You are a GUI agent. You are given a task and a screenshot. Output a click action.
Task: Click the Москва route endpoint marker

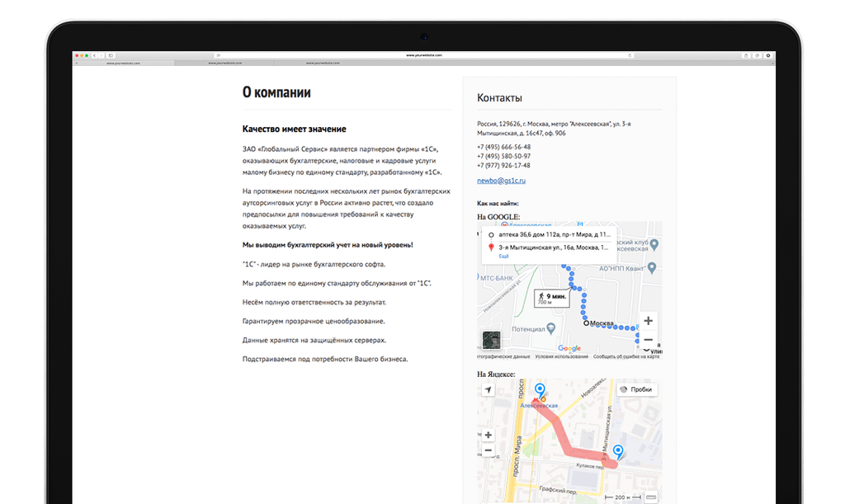tap(587, 323)
